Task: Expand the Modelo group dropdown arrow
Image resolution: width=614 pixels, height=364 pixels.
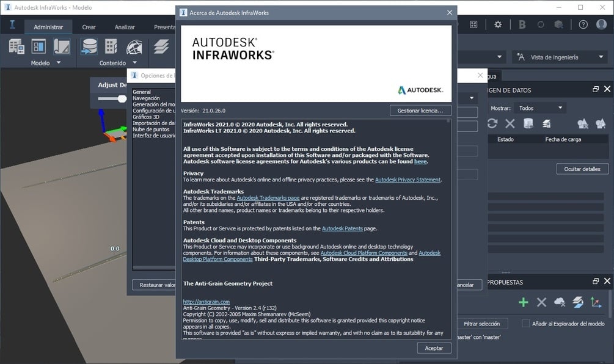Action: point(59,62)
